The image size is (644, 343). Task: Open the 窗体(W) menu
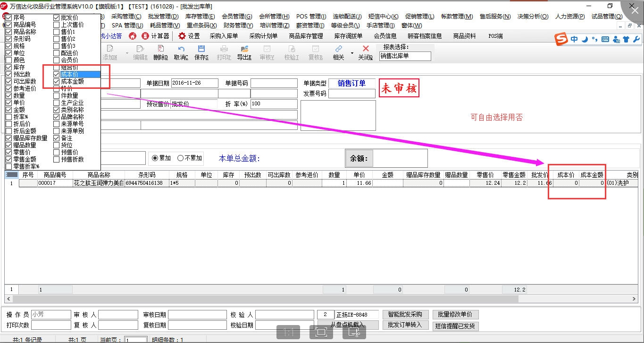click(412, 26)
